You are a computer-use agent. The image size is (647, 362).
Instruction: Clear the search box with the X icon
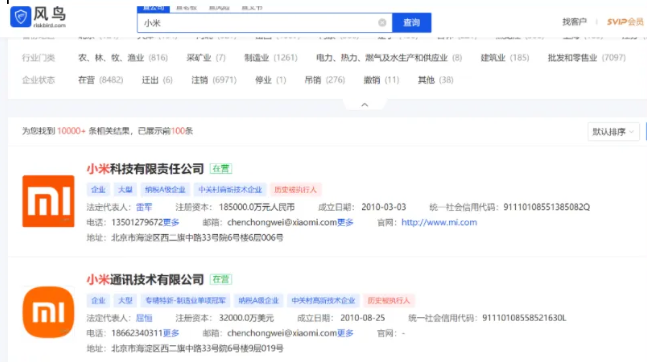tap(382, 23)
